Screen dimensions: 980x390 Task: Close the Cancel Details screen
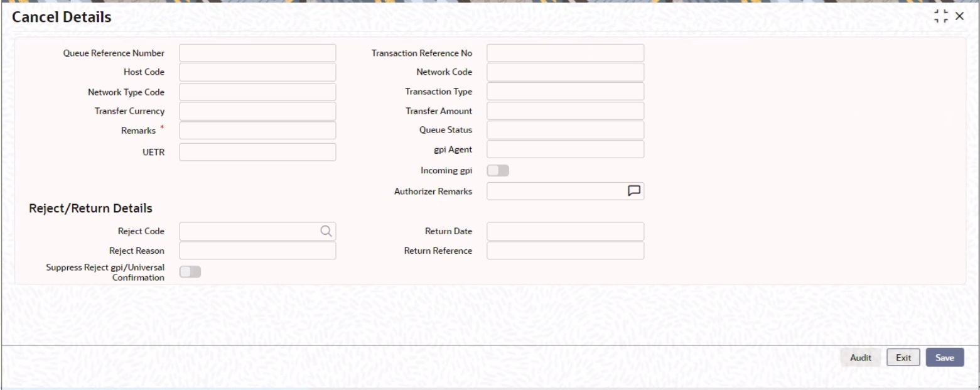click(960, 17)
